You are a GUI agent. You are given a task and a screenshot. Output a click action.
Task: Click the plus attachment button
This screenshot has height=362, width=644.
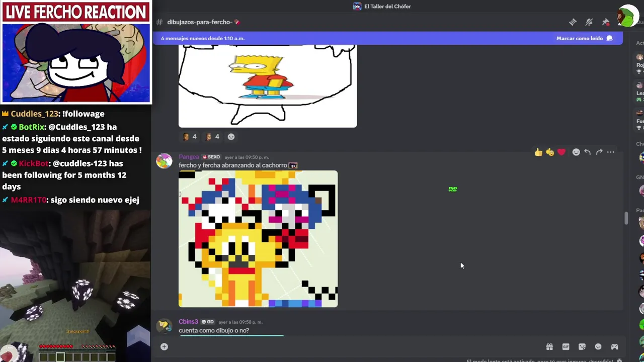pyautogui.click(x=164, y=346)
